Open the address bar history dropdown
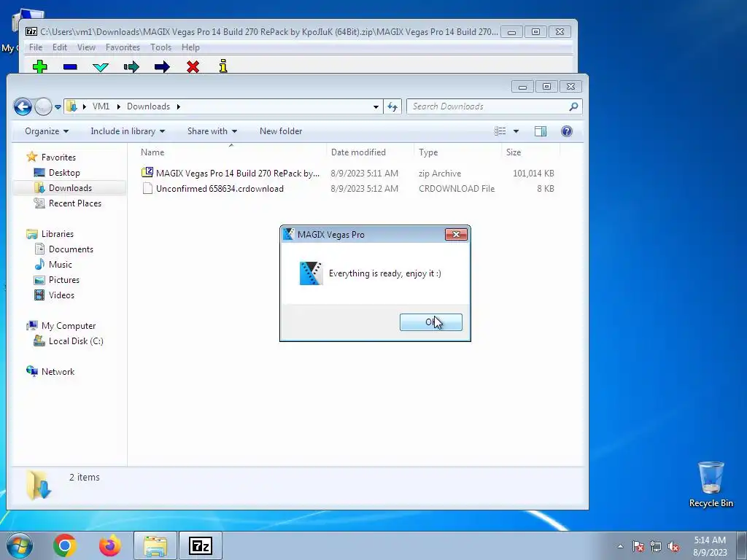 coord(376,106)
